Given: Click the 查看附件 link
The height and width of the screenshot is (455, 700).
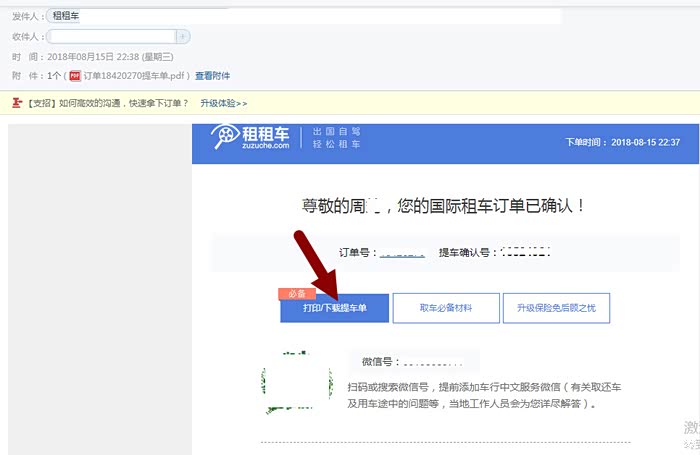Looking at the screenshot, I should [x=212, y=75].
